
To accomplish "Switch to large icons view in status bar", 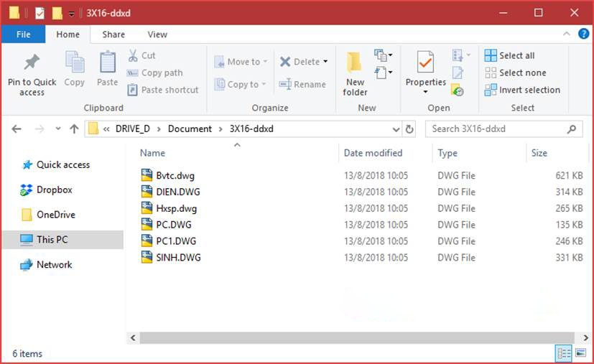I will pos(580,353).
